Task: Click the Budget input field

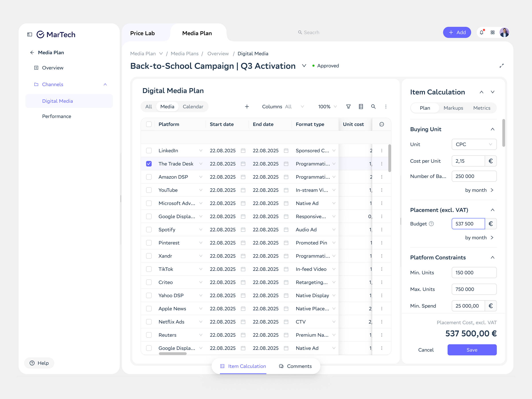Action: [468, 224]
